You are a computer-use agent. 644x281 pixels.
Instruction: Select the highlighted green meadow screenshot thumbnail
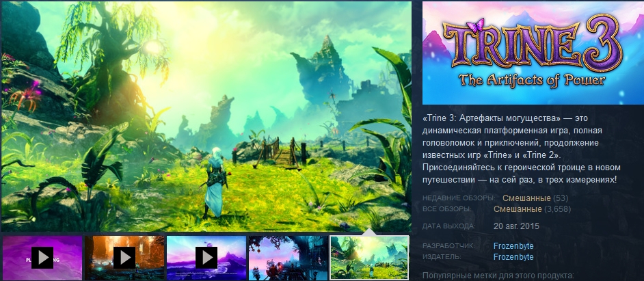pyautogui.click(x=370, y=258)
